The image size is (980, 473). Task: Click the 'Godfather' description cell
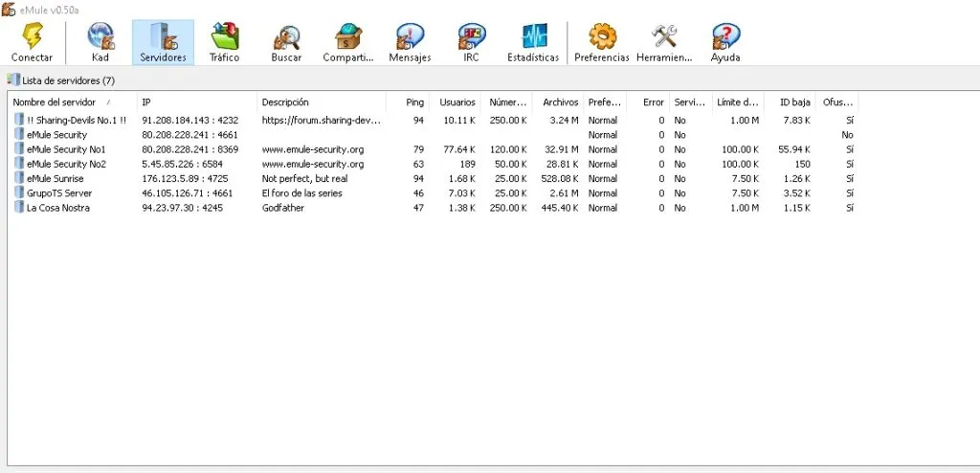(x=283, y=207)
